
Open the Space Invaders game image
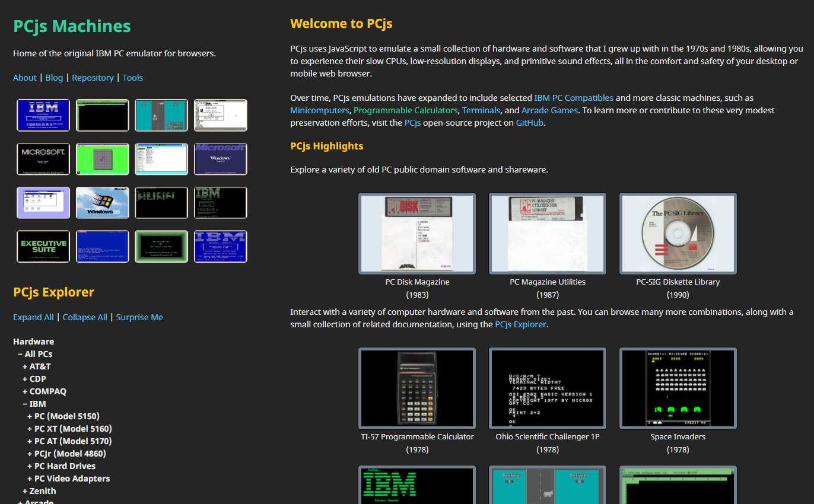click(678, 388)
